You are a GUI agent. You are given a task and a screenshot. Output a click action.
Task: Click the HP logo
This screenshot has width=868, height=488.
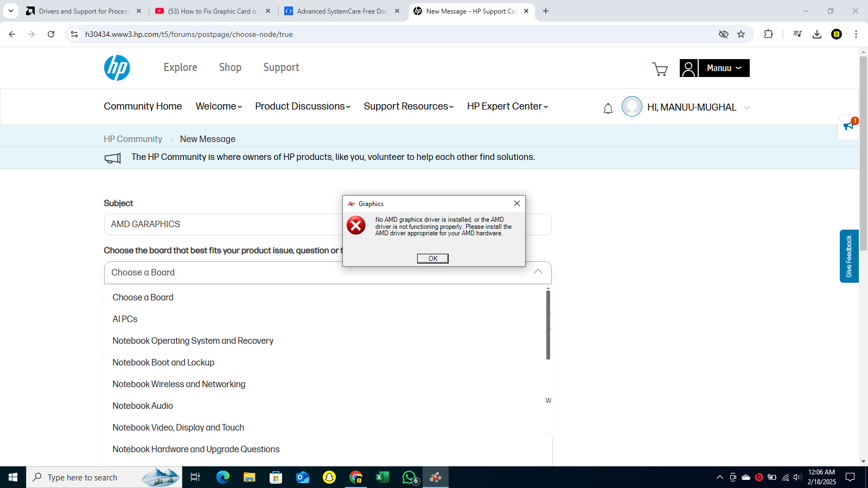tap(117, 68)
